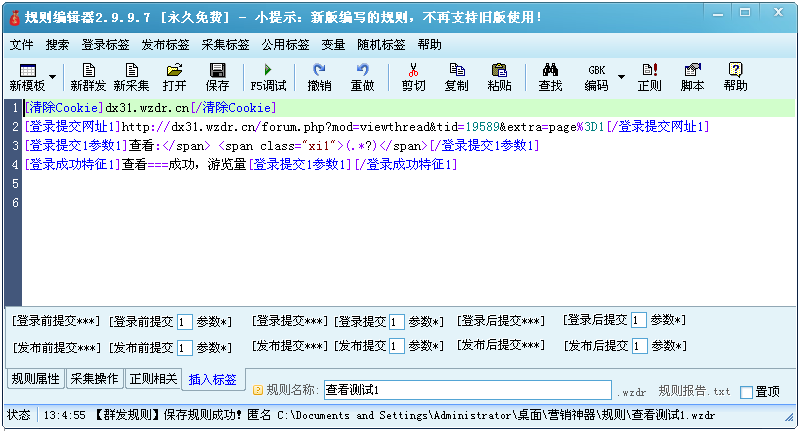
Task: Switch to the 采集操作 tab
Action: click(x=94, y=379)
